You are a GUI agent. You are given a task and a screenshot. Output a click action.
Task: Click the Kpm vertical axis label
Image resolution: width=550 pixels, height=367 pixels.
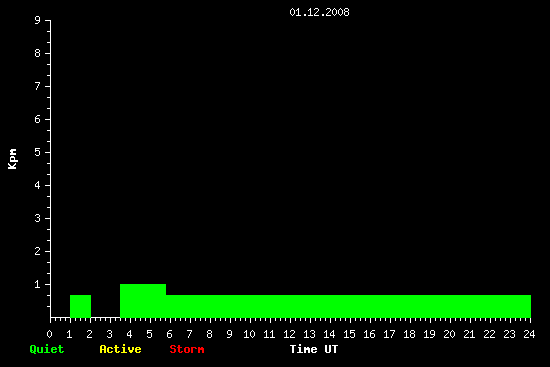click(12, 159)
